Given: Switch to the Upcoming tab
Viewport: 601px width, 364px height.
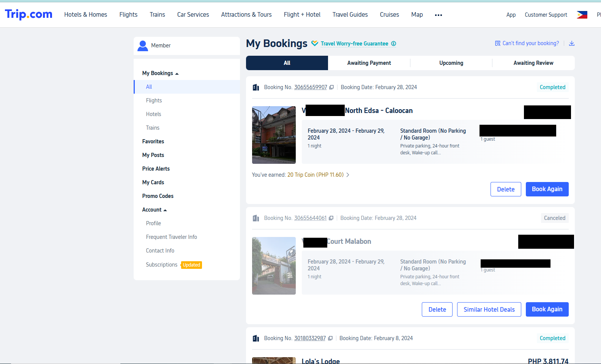Looking at the screenshot, I should (451, 63).
